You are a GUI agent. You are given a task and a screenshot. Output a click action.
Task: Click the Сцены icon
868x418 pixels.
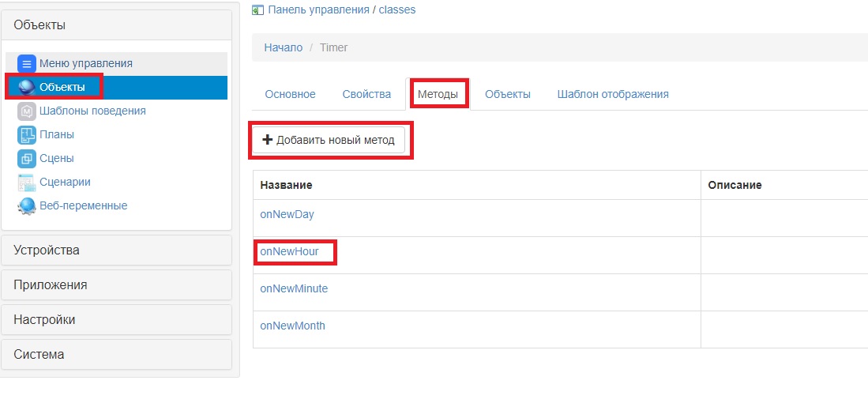27,158
